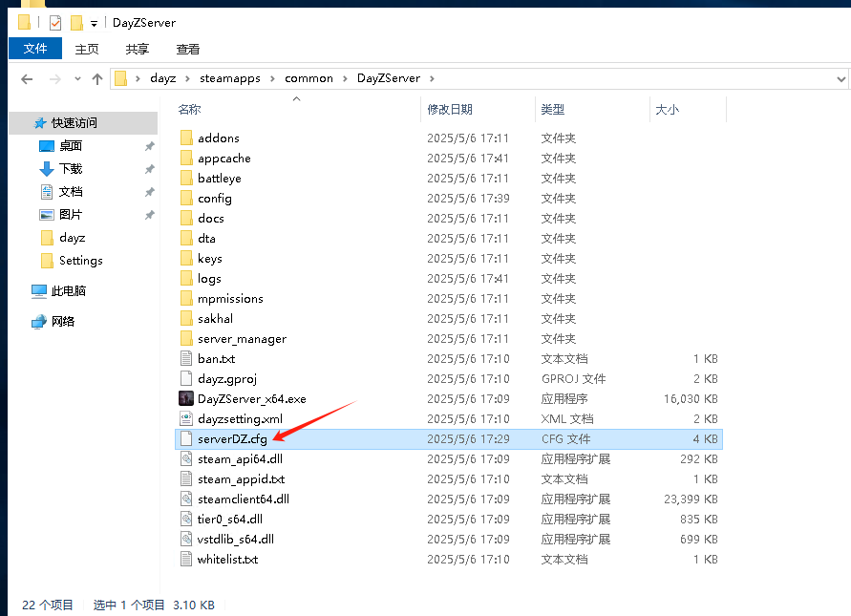Viewport: 851px width, 616px height.
Task: Go back with the Back arrow
Action: click(27, 79)
